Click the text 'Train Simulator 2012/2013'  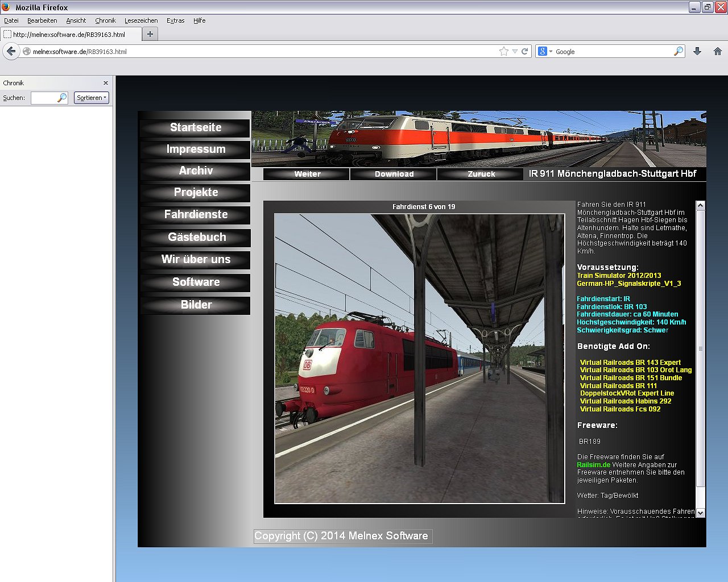pos(619,276)
